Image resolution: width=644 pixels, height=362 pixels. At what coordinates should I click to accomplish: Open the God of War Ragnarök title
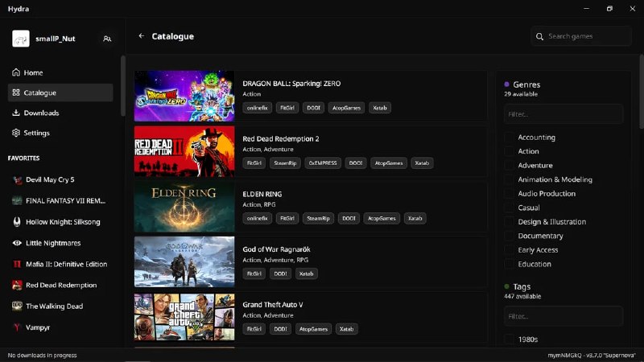(276, 249)
